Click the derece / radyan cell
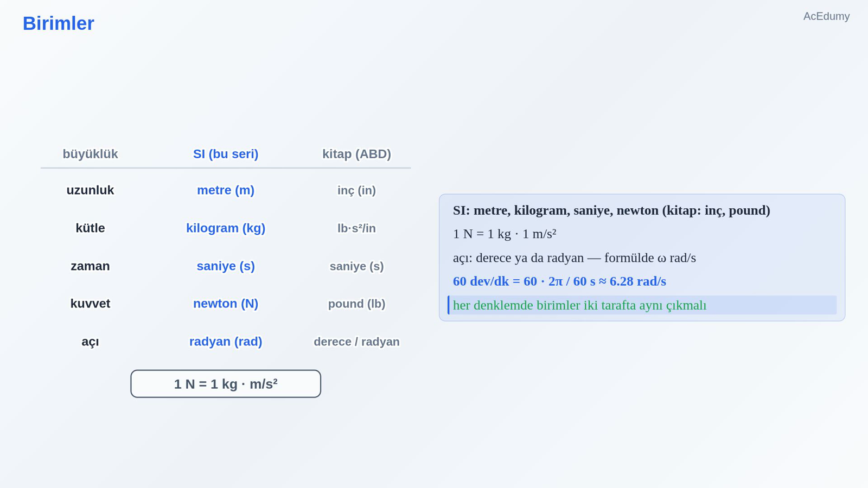Screen dimensions: 868x488 (x=356, y=342)
